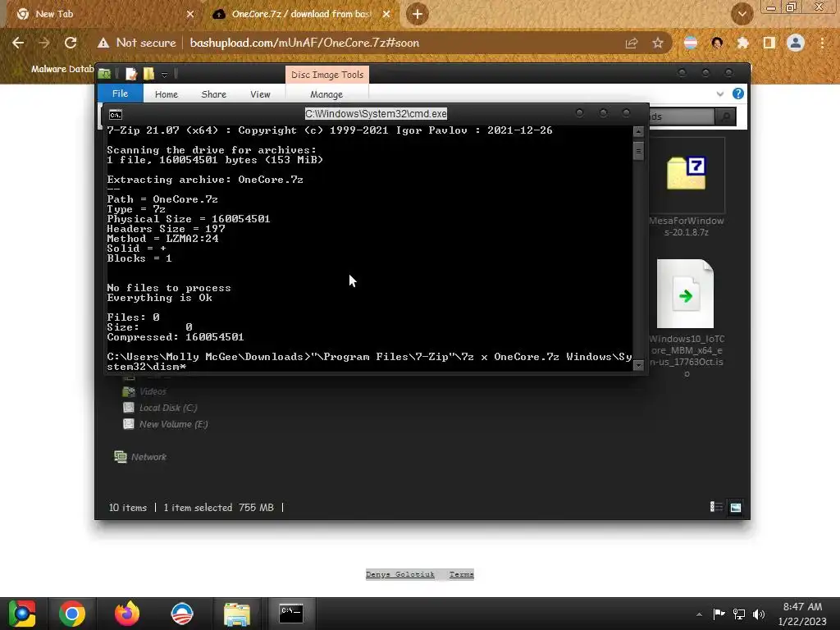Open the Start button on the taskbar
This screenshot has height=630, width=840.
[x=22, y=614]
